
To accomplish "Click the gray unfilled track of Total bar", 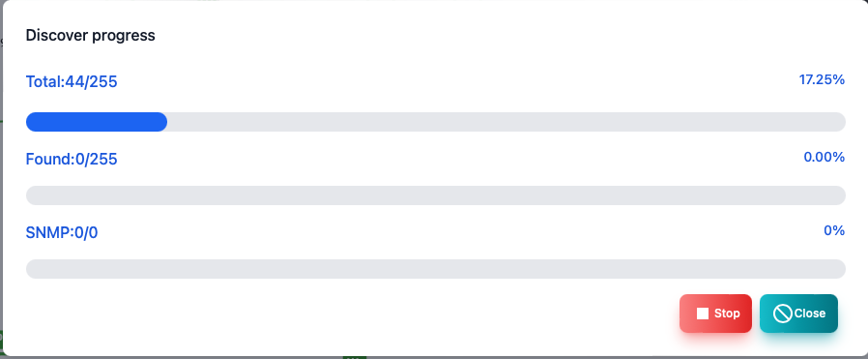I will point(506,122).
